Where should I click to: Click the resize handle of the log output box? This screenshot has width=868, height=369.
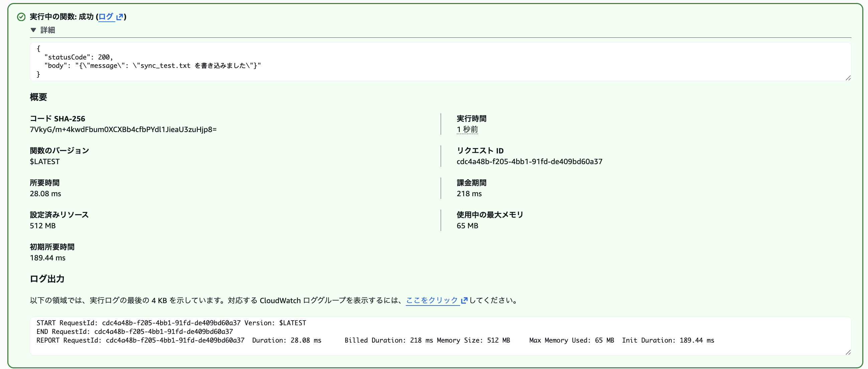[x=849, y=353]
